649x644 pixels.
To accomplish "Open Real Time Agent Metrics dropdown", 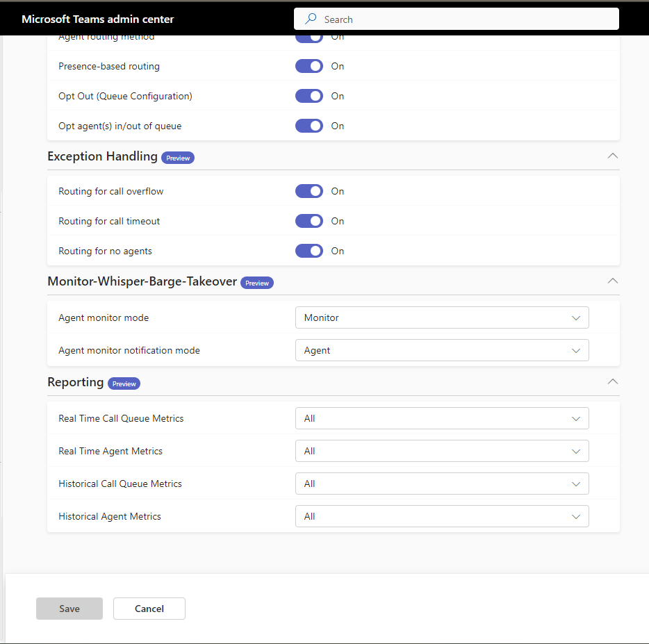I will (x=442, y=451).
